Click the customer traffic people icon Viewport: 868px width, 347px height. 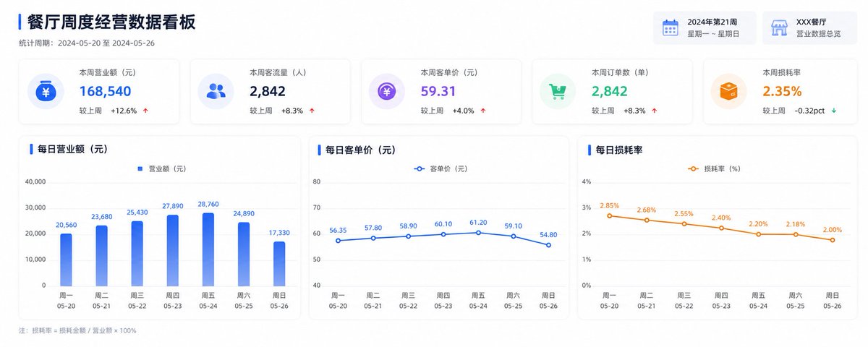tap(216, 91)
